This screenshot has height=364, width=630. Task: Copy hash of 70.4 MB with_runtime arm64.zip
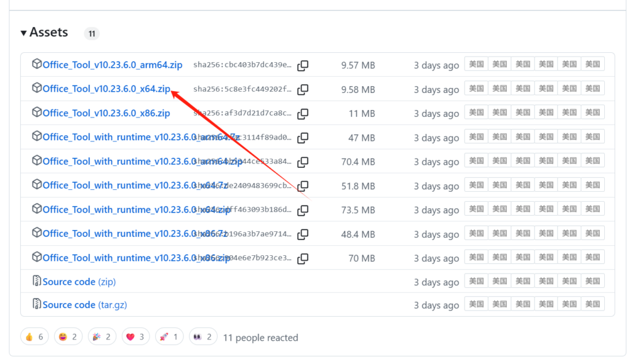pos(303,162)
